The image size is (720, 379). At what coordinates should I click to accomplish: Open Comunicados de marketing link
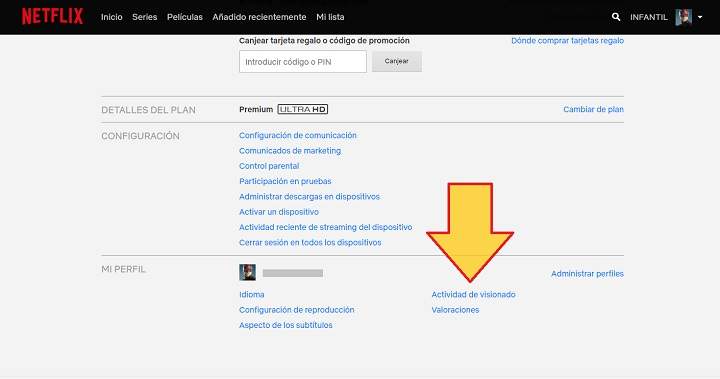(x=290, y=151)
